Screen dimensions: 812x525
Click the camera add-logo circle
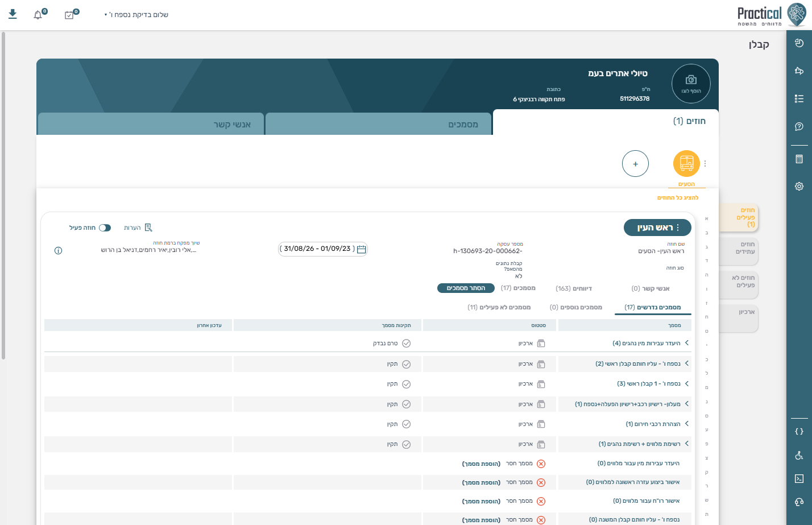(691, 84)
